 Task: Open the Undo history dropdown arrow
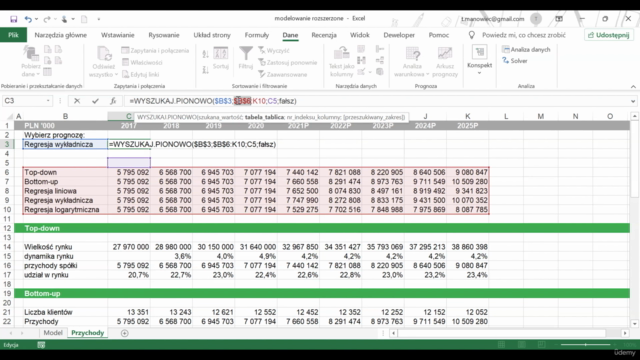coord(36,19)
